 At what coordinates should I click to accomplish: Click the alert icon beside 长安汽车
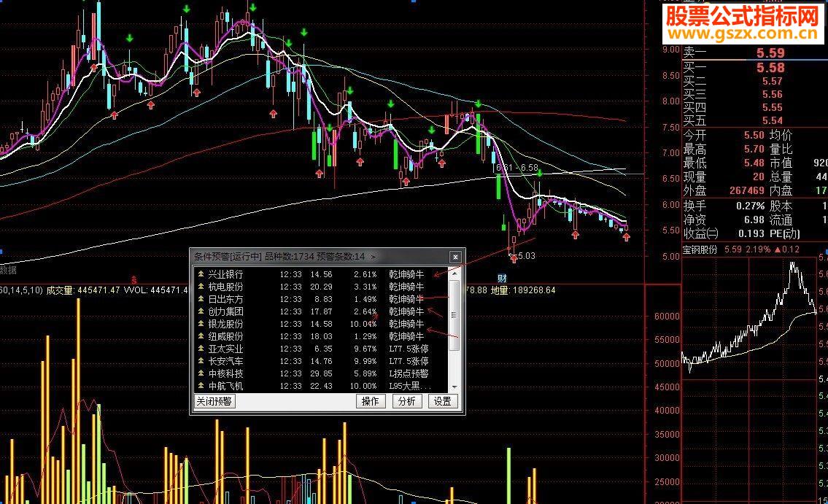pyautogui.click(x=201, y=361)
